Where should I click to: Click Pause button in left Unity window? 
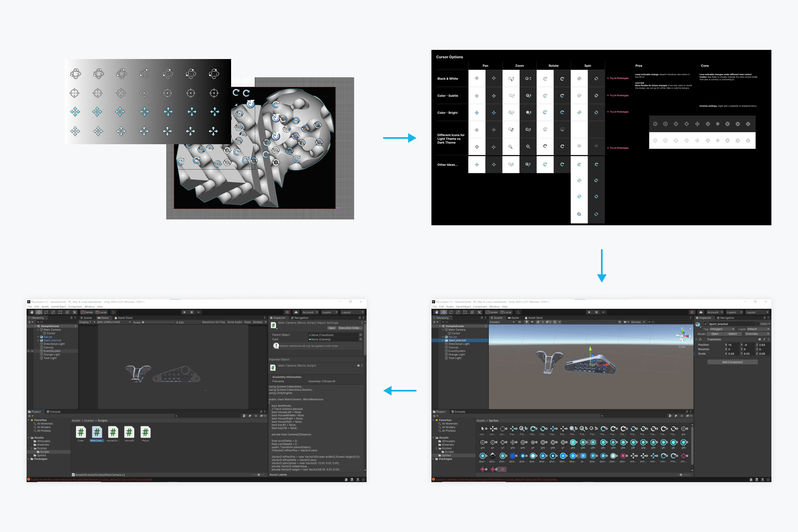[x=192, y=312]
